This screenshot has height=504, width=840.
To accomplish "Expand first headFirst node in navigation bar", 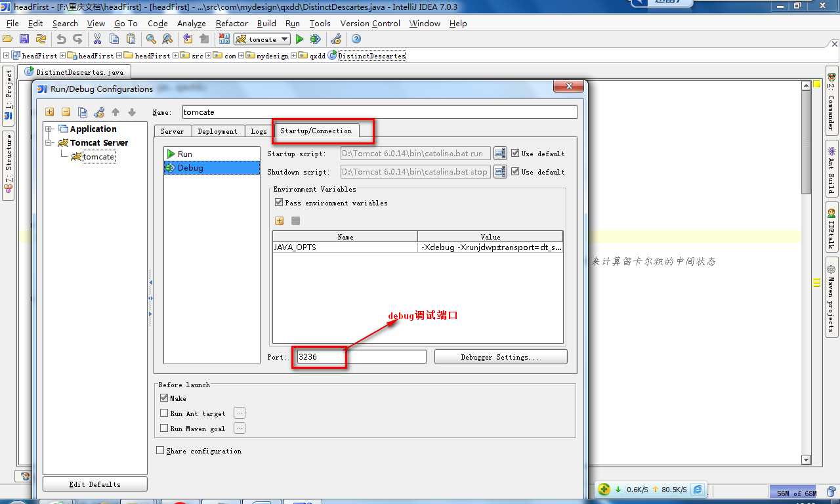I will 7,56.
